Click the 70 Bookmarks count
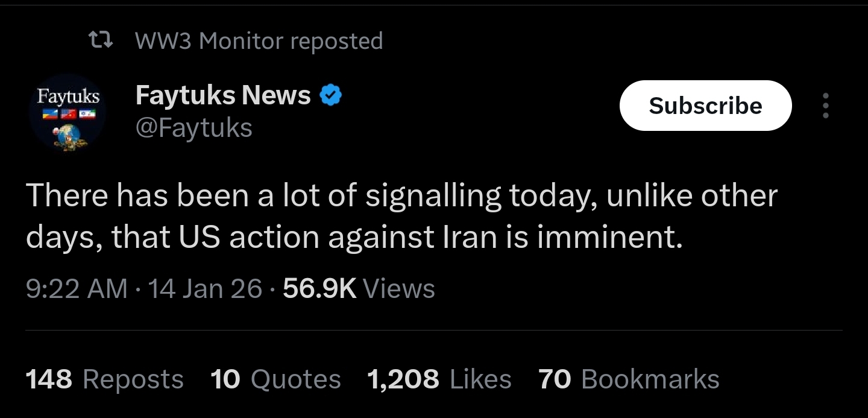Screen dimensions: 868x418 629,379
